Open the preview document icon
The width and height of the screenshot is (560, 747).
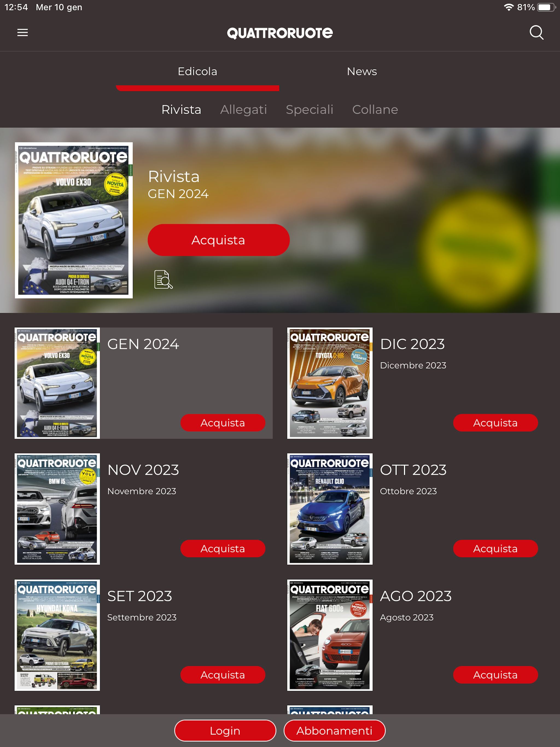coord(164,279)
